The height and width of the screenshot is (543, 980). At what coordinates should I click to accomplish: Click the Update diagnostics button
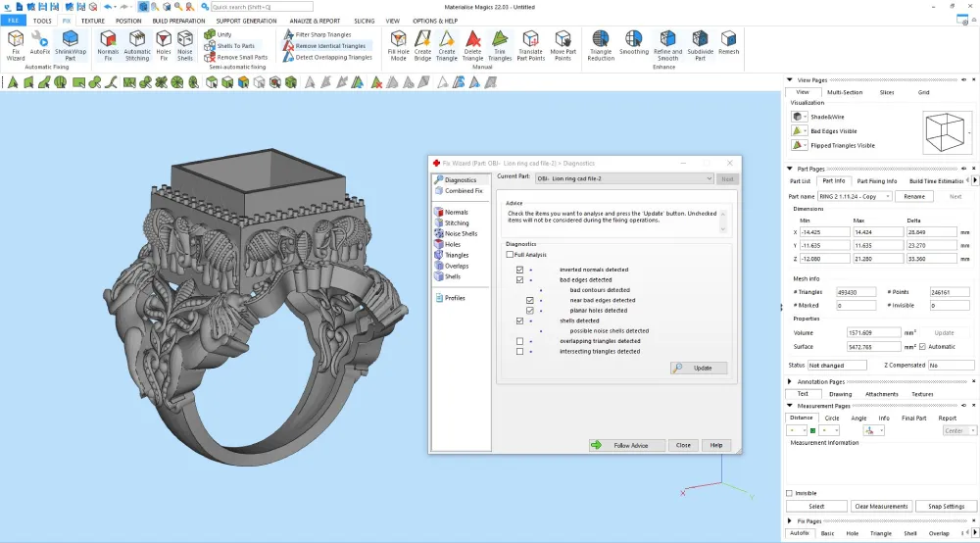[x=699, y=368]
